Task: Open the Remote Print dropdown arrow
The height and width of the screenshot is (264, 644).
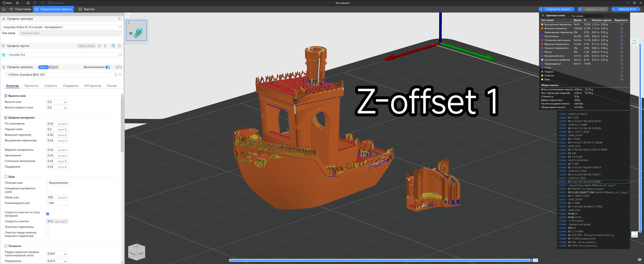Action: coord(613,9)
